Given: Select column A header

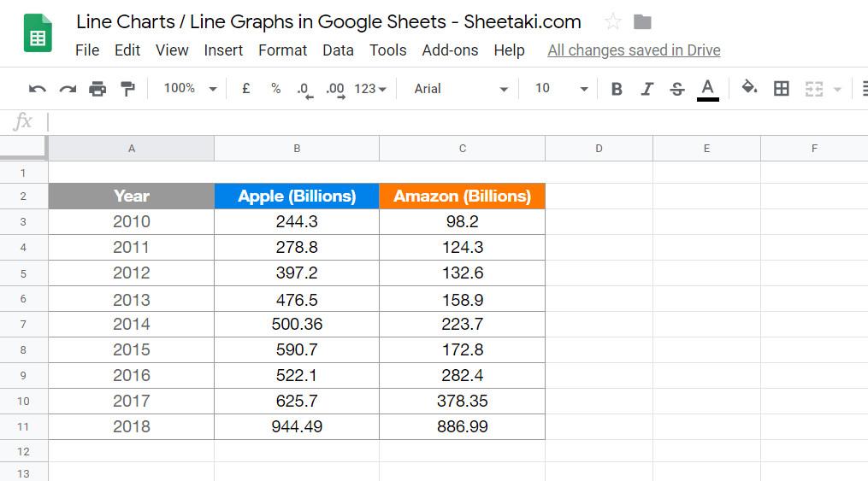Looking at the screenshot, I should click(x=131, y=148).
